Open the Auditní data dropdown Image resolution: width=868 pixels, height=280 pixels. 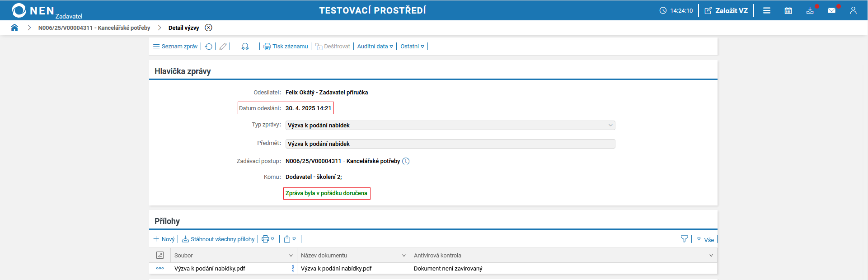tap(375, 47)
